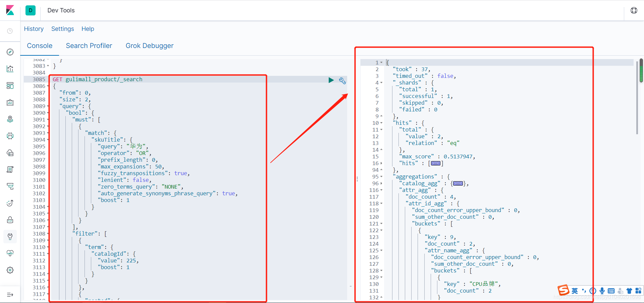
Task: Open Sogou skin shirt icon
Action: click(629, 291)
